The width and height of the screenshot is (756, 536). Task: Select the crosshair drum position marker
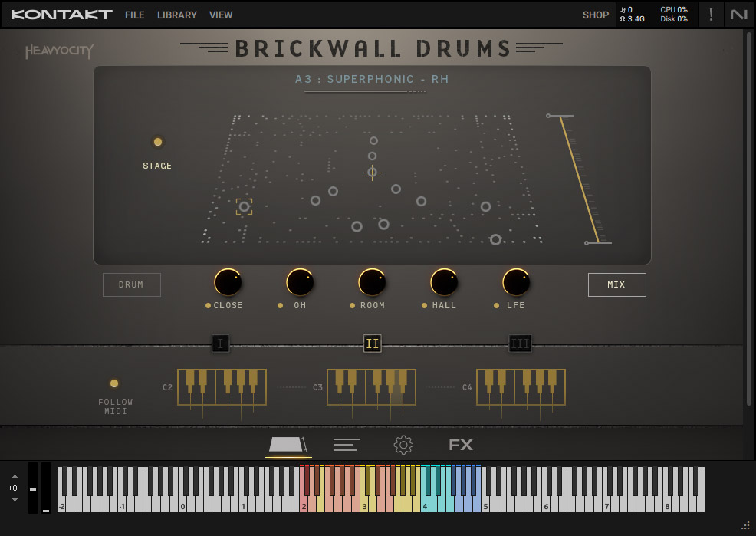[x=372, y=172]
